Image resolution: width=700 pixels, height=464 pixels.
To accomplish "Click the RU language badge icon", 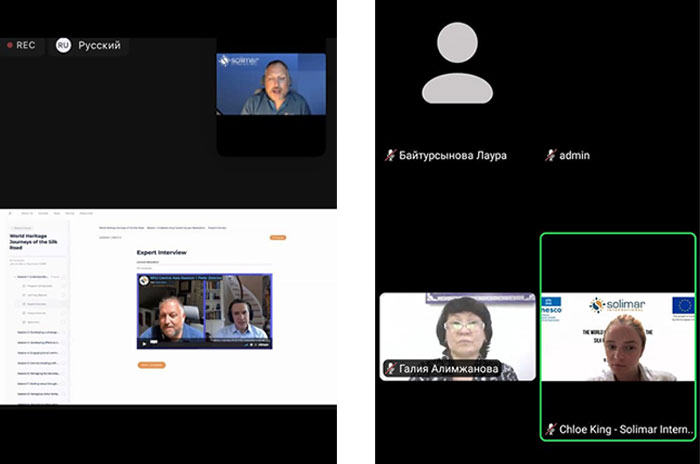I will (x=63, y=45).
